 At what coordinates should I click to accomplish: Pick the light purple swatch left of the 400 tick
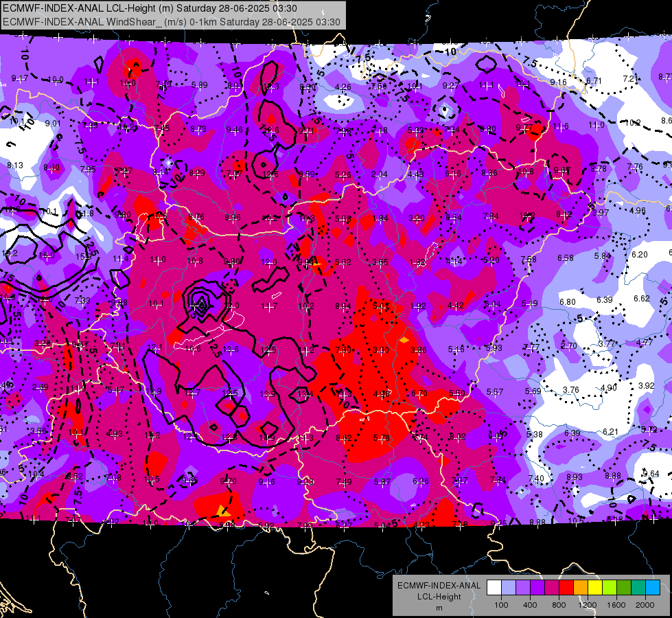523,587
